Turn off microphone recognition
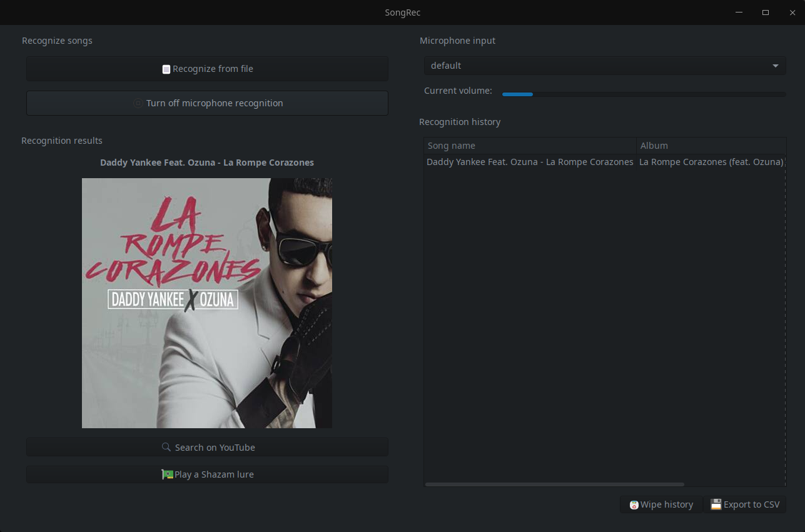Screen dimensions: 805x532 [x=207, y=103]
